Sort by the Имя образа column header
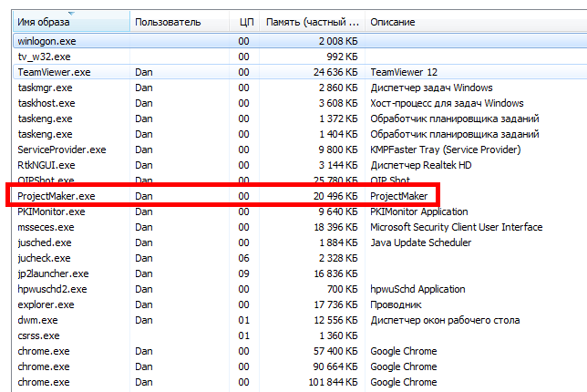This screenshot has width=587, height=392. pos(71,22)
